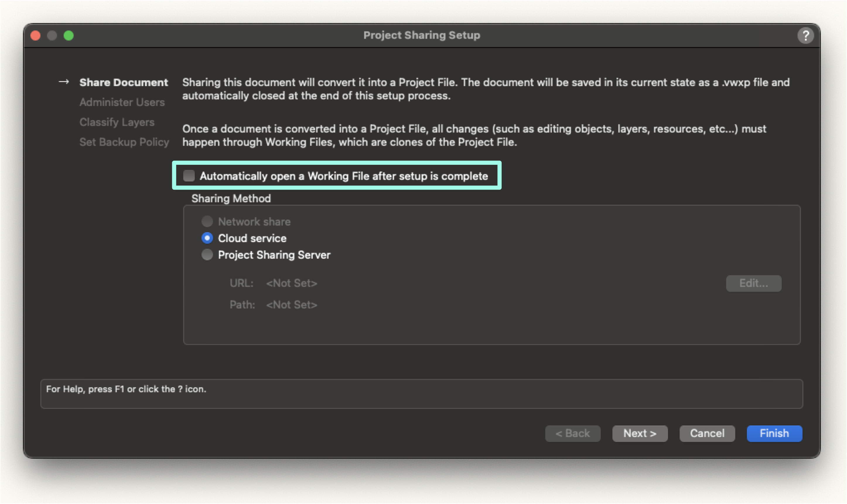Go to the Administer Users step

pos(122,102)
